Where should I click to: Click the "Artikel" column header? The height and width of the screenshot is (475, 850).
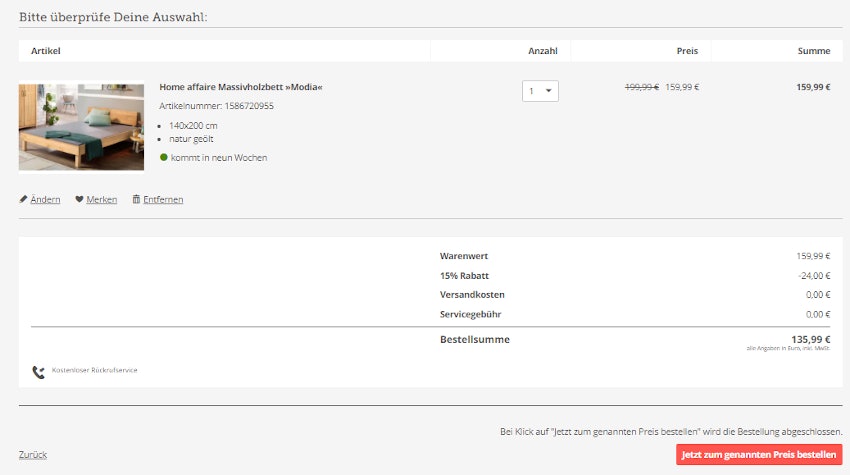tap(46, 50)
